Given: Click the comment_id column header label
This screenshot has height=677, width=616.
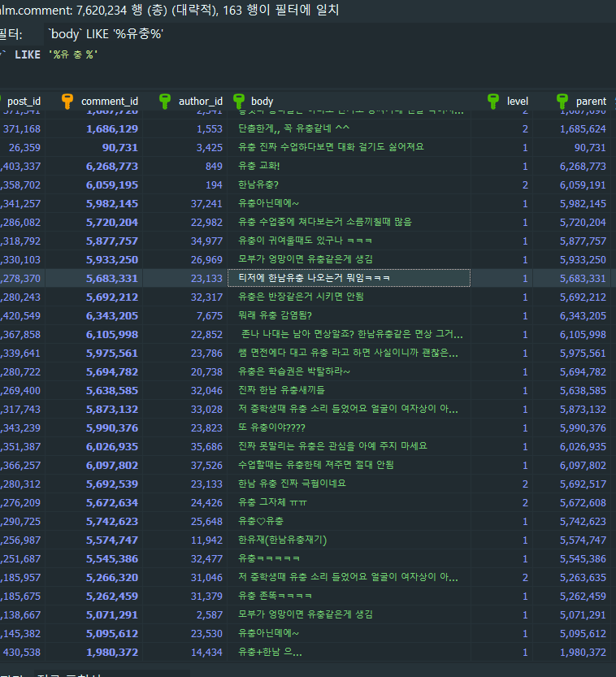Looking at the screenshot, I should [110, 102].
